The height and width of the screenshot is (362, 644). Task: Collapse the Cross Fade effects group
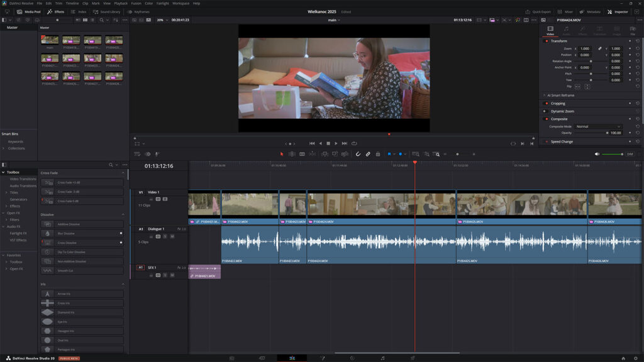pyautogui.click(x=123, y=173)
